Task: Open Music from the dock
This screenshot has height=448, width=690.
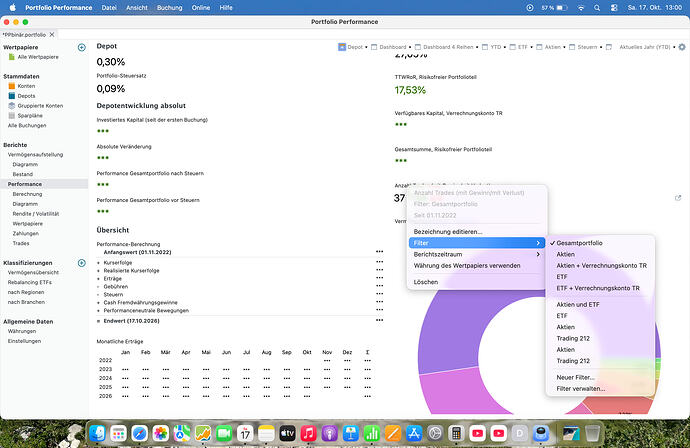Action: 308,434
